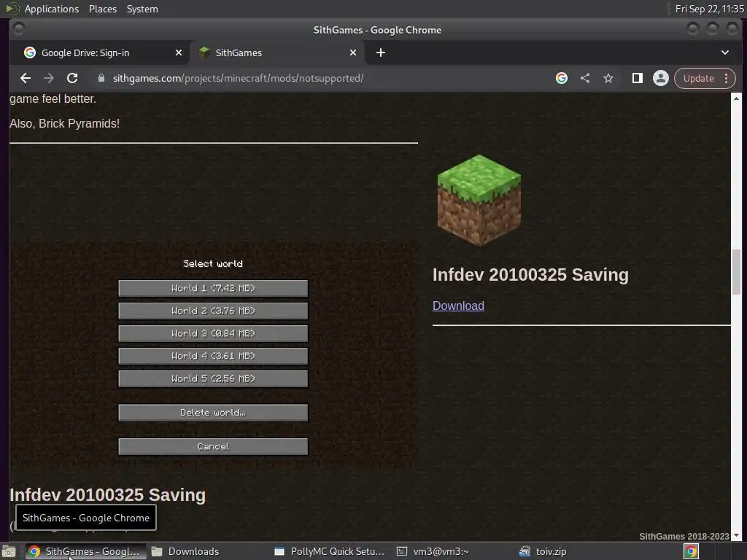This screenshot has height=560, width=747.
Task: Click the Update button in Chrome
Action: [698, 78]
